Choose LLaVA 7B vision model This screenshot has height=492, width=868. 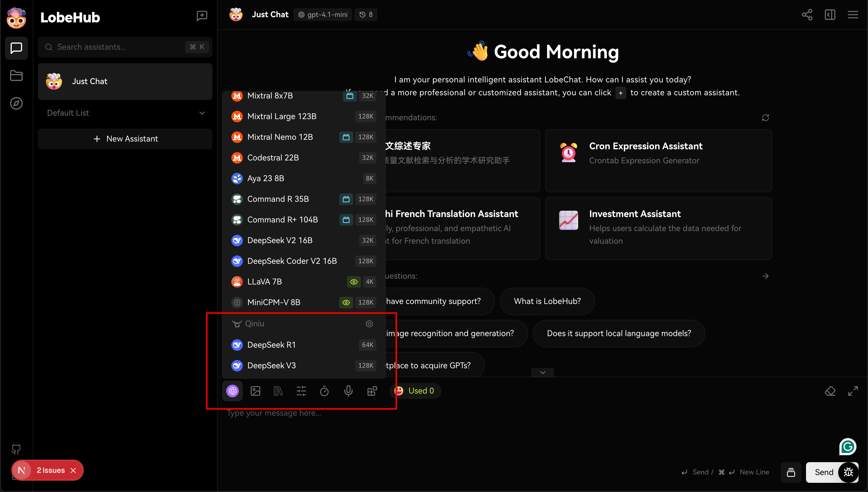point(303,282)
